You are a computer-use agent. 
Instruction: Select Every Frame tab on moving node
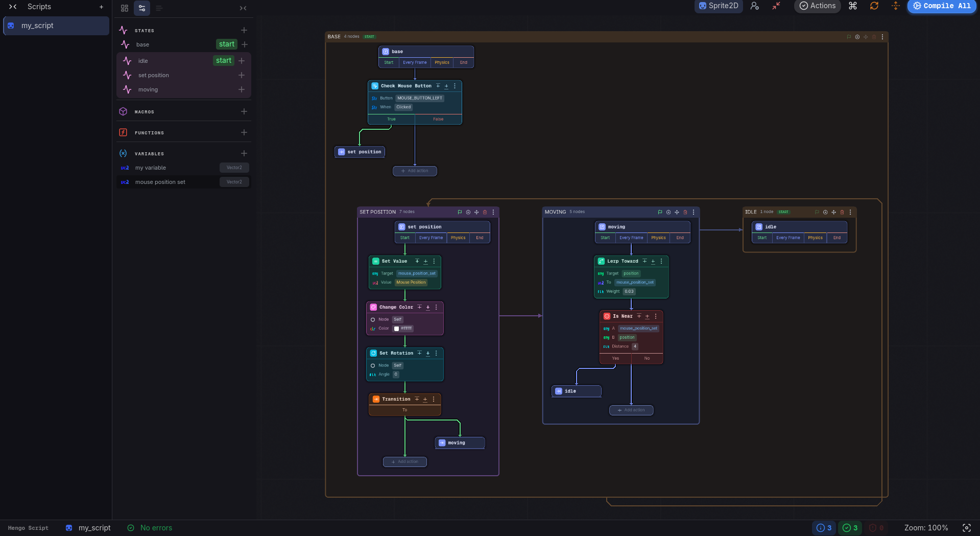coord(631,238)
